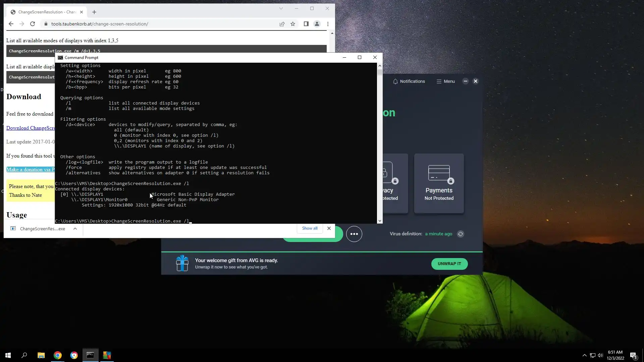Click the Chrome reload page icon

coord(33,24)
